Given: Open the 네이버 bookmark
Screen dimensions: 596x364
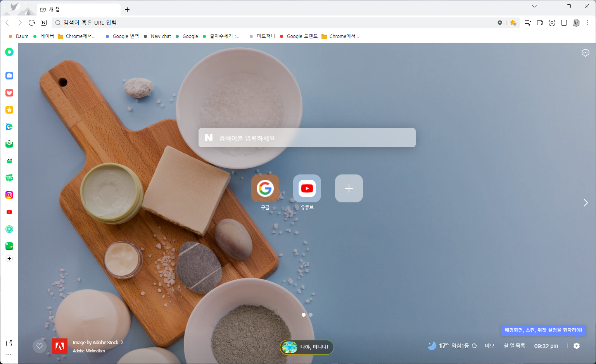Looking at the screenshot, I should pos(43,36).
